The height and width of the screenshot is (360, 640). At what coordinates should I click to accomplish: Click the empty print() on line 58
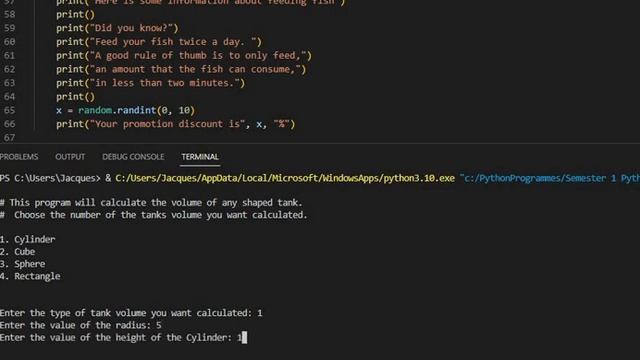click(76, 14)
